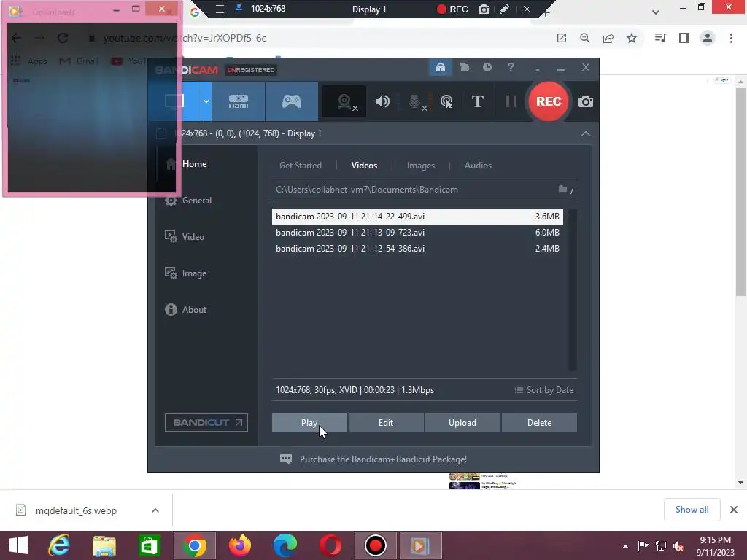
Task: Click the Chrome share page icon
Action: point(608,38)
